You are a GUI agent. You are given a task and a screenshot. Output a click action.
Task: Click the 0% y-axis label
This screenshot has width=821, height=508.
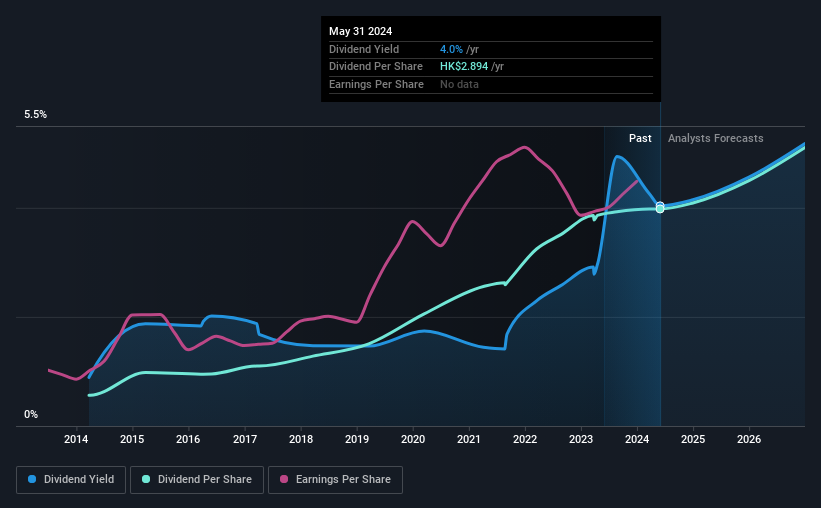[x=31, y=414]
